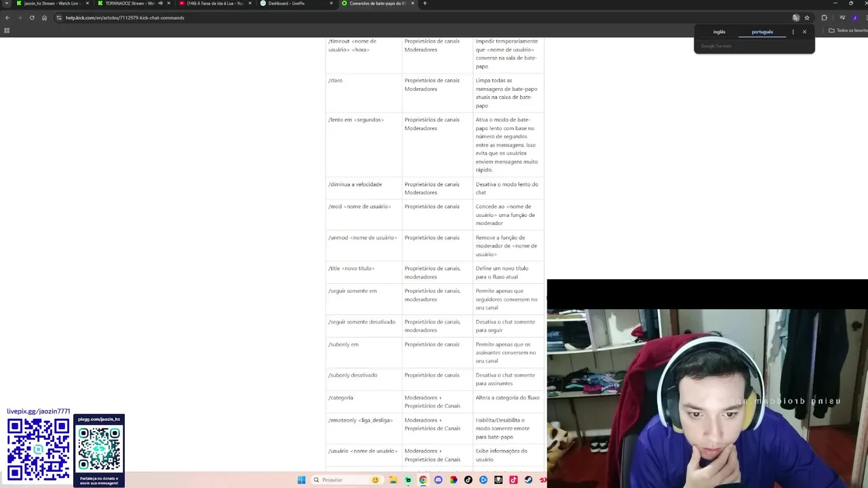Close the jaozin_hz Stream tab

click(x=87, y=3)
